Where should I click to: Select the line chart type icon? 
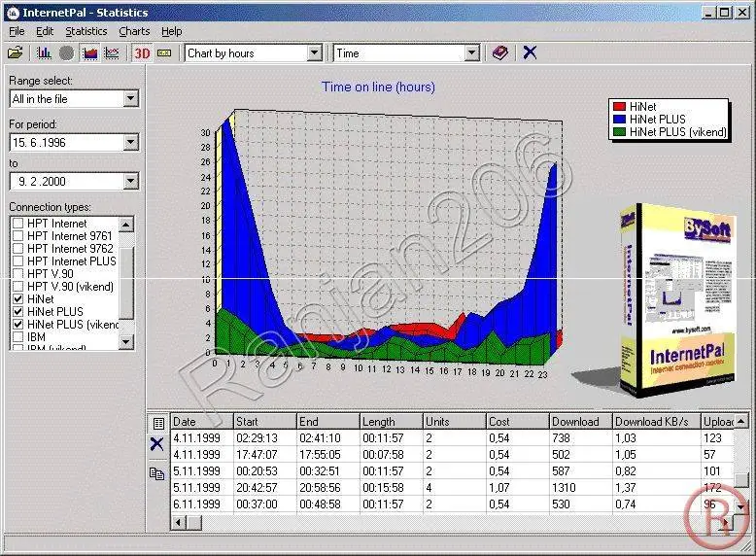(112, 52)
